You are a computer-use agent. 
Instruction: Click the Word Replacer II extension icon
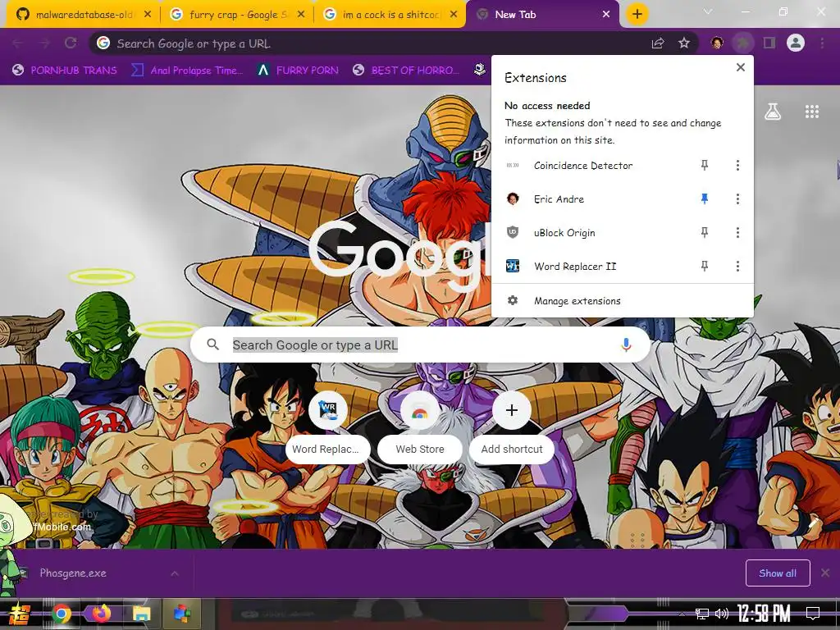(513, 267)
